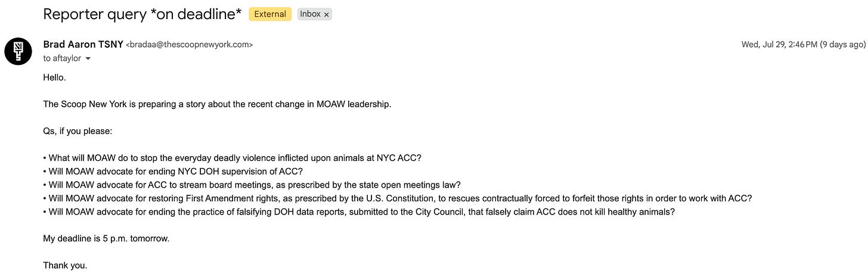Viewport: 868px width, 280px height.
Task: Click the bullet about falsifying DOH data reports
Action: 359,211
